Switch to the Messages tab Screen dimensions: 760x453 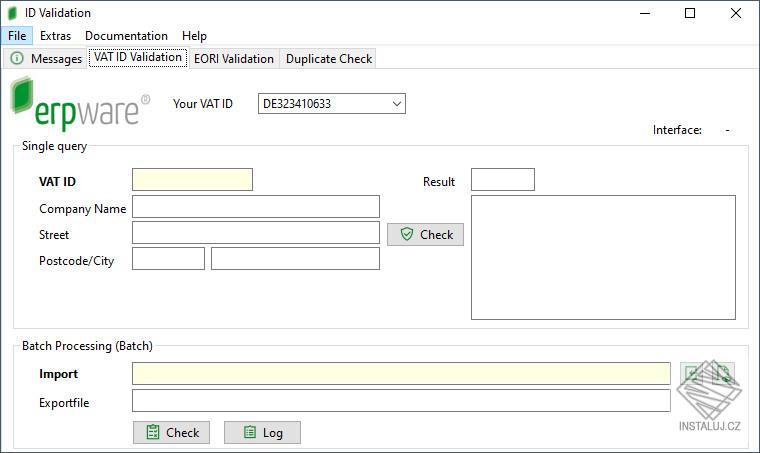pos(46,59)
